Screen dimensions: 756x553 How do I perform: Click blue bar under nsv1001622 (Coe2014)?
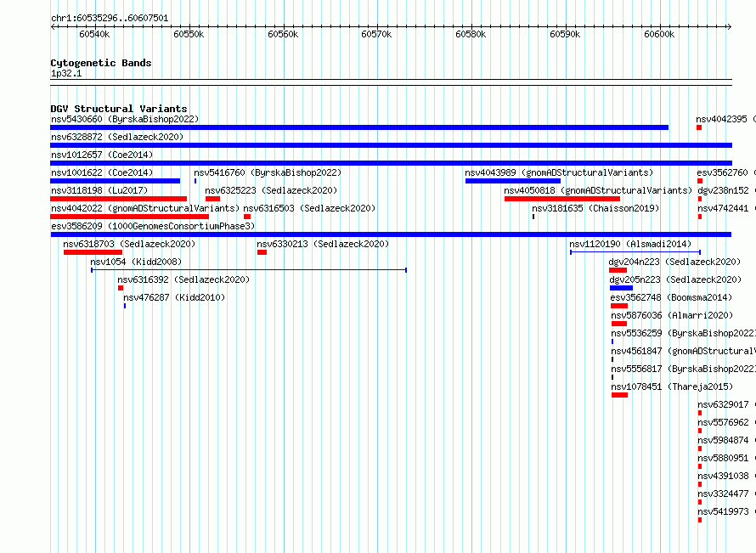[x=116, y=181]
